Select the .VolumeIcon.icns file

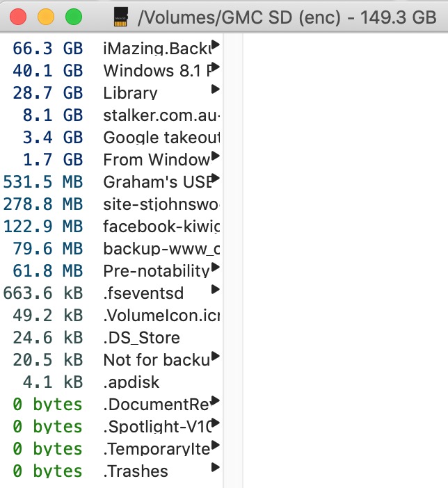pos(161,316)
